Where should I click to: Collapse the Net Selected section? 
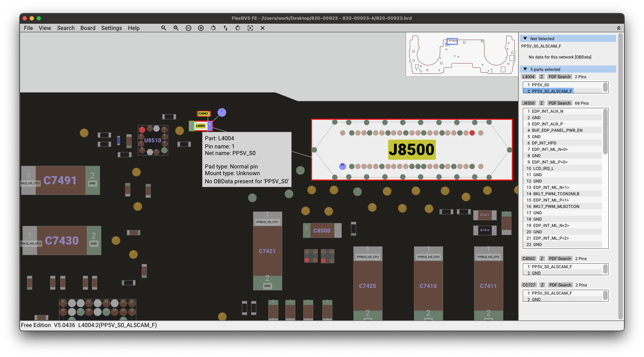click(525, 38)
